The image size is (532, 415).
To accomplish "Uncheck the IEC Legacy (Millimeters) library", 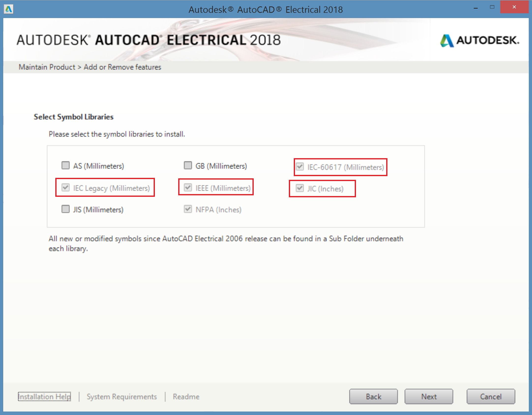I will click(66, 187).
